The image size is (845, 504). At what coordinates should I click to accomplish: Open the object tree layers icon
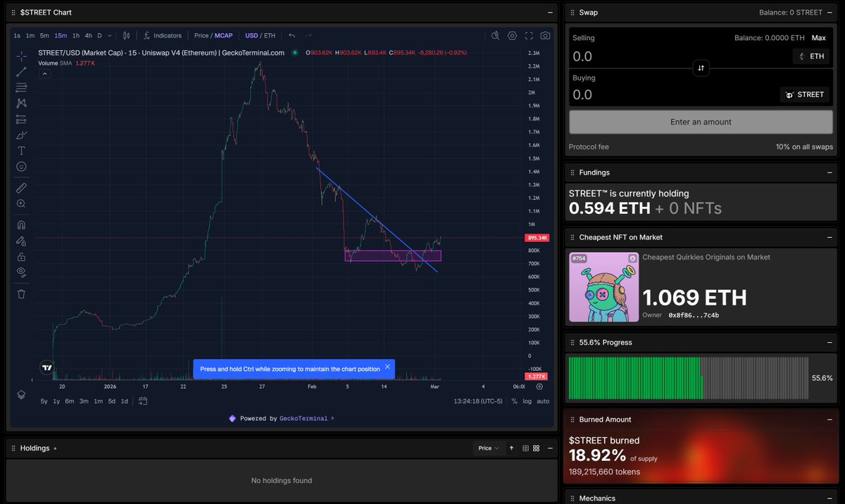(x=21, y=394)
